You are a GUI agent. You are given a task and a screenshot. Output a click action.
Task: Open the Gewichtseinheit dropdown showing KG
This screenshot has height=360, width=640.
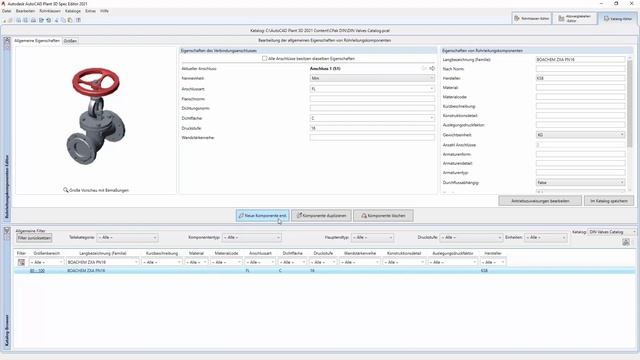click(x=580, y=135)
